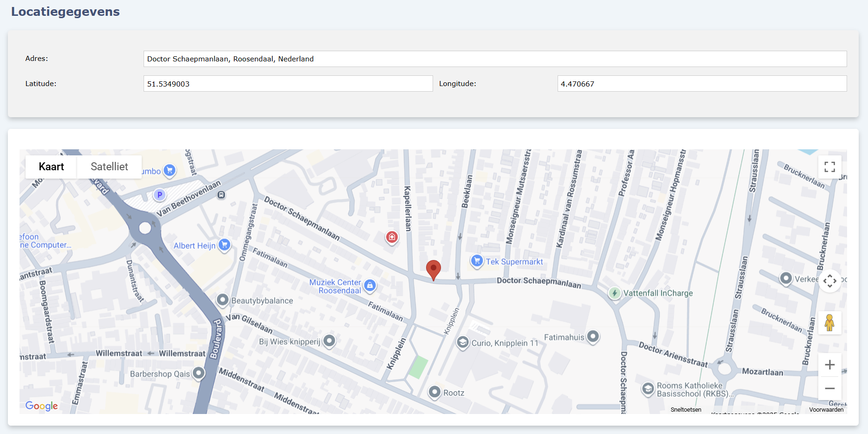Open the Sneltoetsen shortcuts button
Viewport: 868px width, 434px height.
(x=686, y=410)
